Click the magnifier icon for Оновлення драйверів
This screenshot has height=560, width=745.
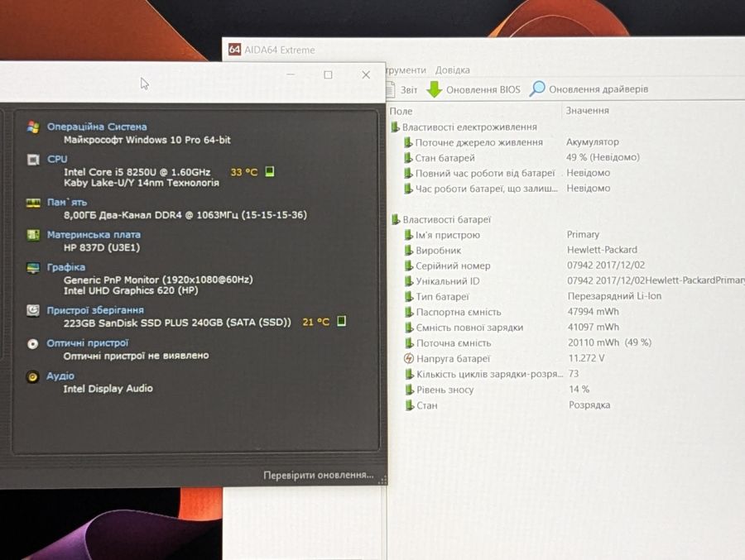(x=537, y=89)
